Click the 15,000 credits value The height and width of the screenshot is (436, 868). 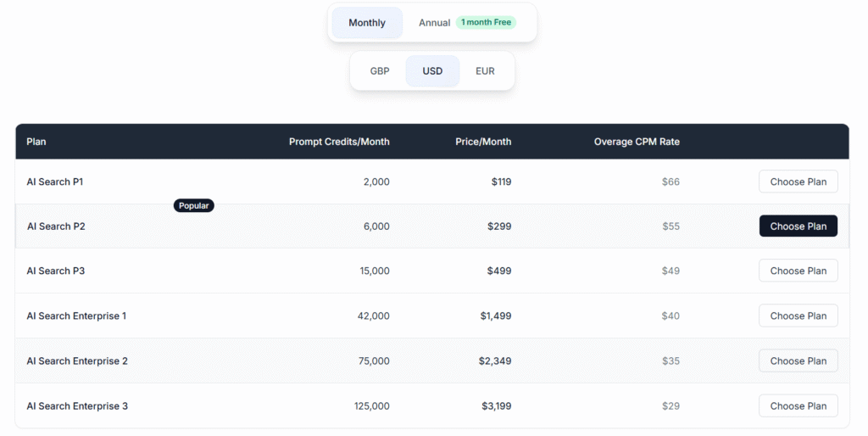pyautogui.click(x=375, y=271)
